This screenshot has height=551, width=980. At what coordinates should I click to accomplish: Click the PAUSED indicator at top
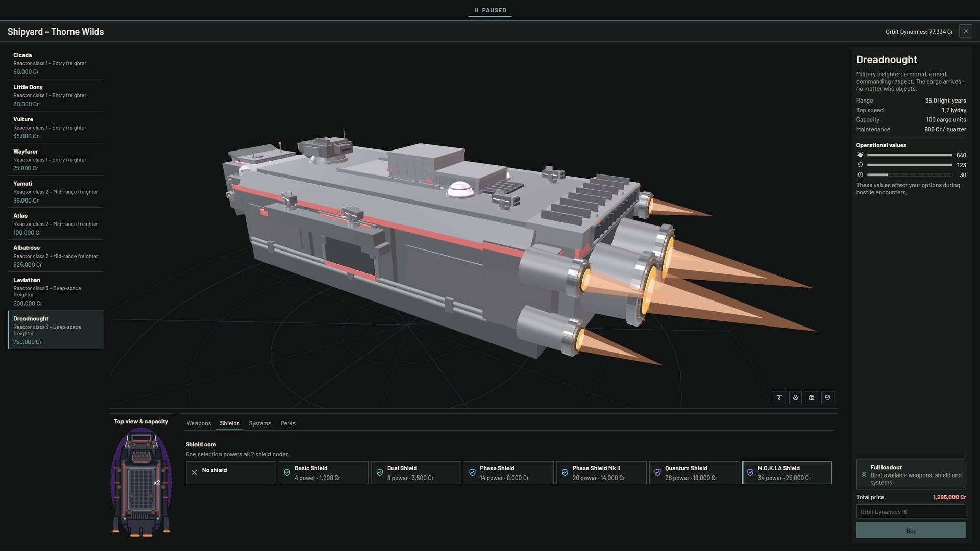pyautogui.click(x=490, y=10)
